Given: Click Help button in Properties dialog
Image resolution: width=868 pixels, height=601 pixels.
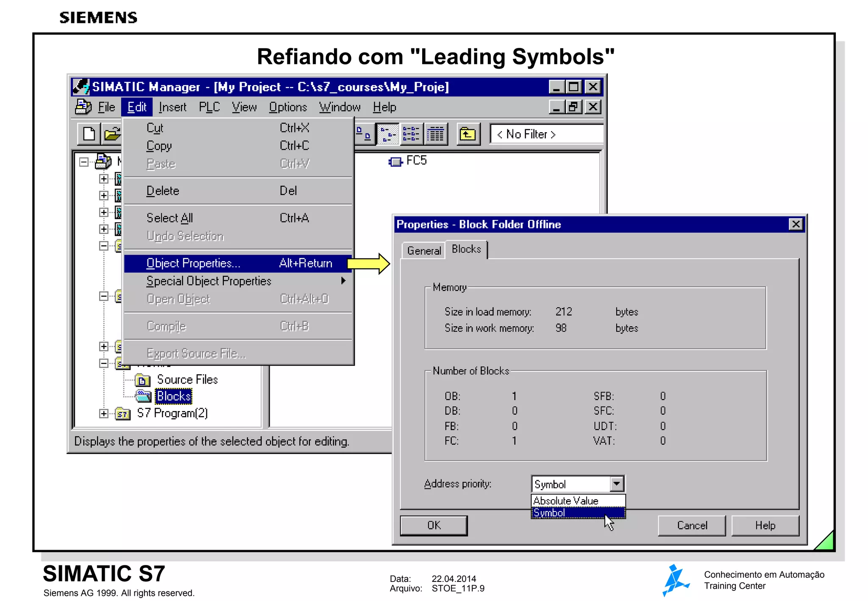Looking at the screenshot, I should click(x=765, y=526).
